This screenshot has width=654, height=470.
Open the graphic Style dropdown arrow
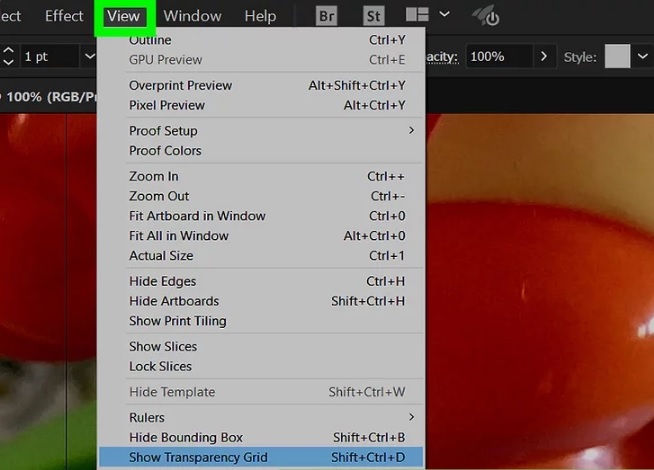(643, 56)
